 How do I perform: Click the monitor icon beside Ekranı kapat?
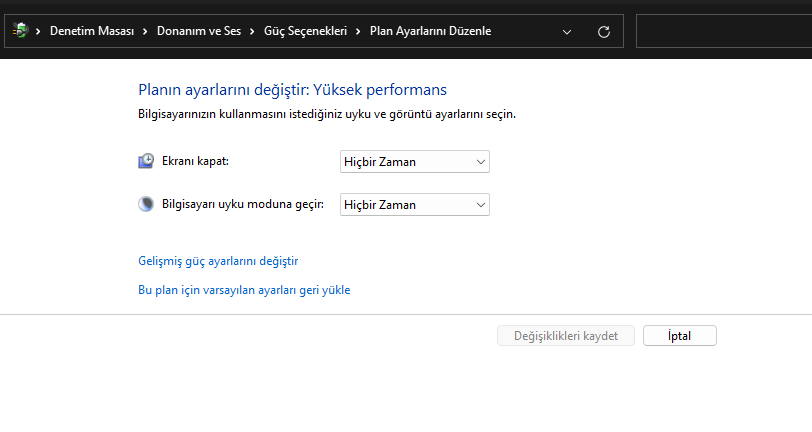(x=146, y=161)
